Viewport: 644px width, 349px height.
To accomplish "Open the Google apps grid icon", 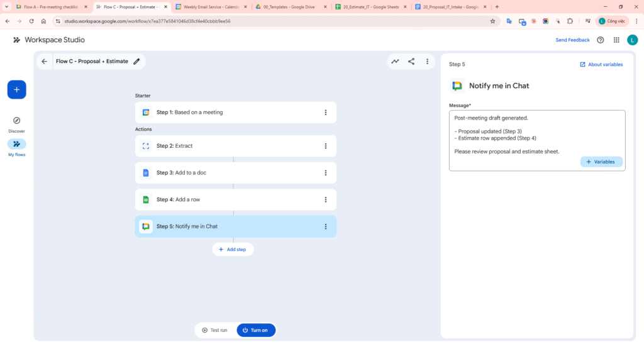I will click(x=616, y=40).
